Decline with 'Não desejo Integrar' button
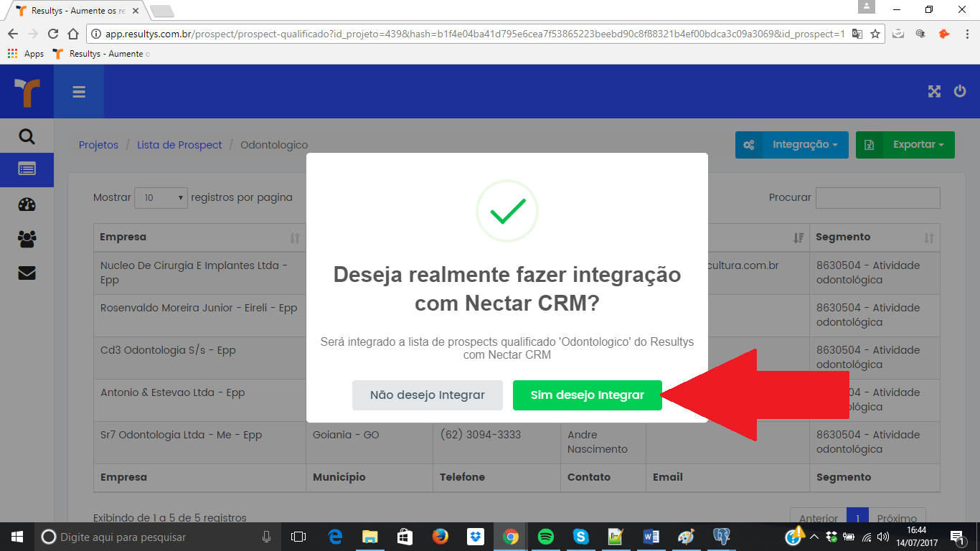The image size is (980, 551). pos(428,395)
